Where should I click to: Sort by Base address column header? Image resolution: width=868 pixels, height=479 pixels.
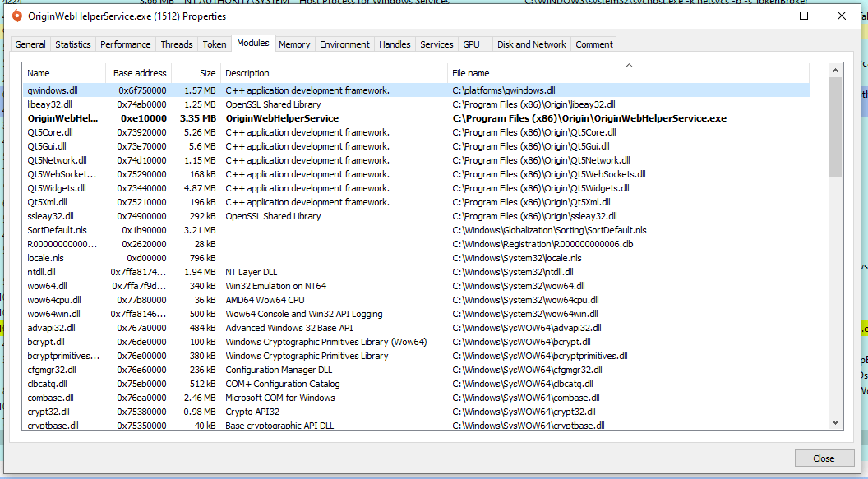point(139,73)
